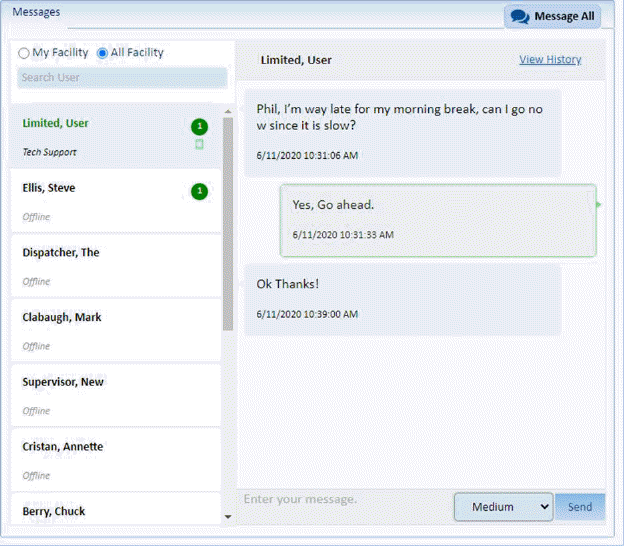The image size is (624, 546).
Task: Select Berry, Chuck in the user list
Action: tap(100, 511)
